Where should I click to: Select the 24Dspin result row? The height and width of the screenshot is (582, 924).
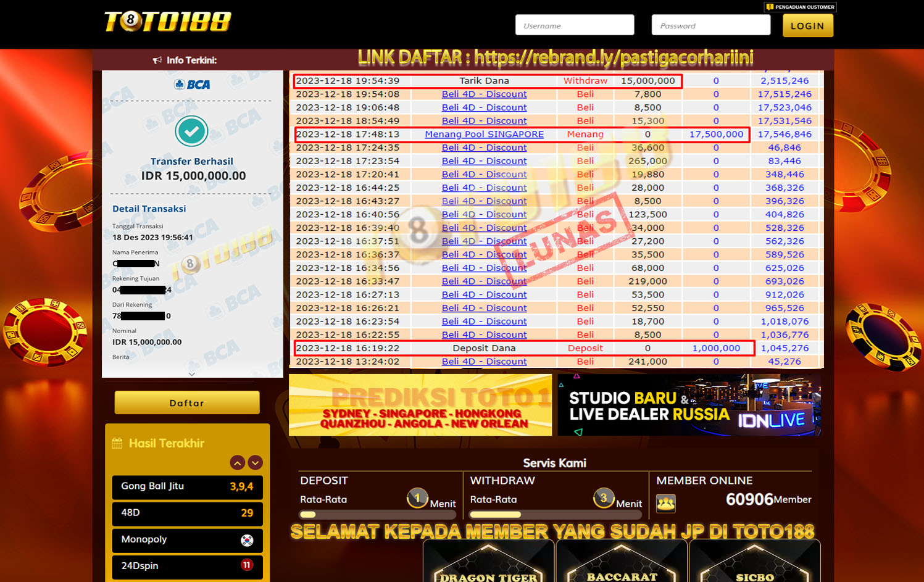coord(187,567)
